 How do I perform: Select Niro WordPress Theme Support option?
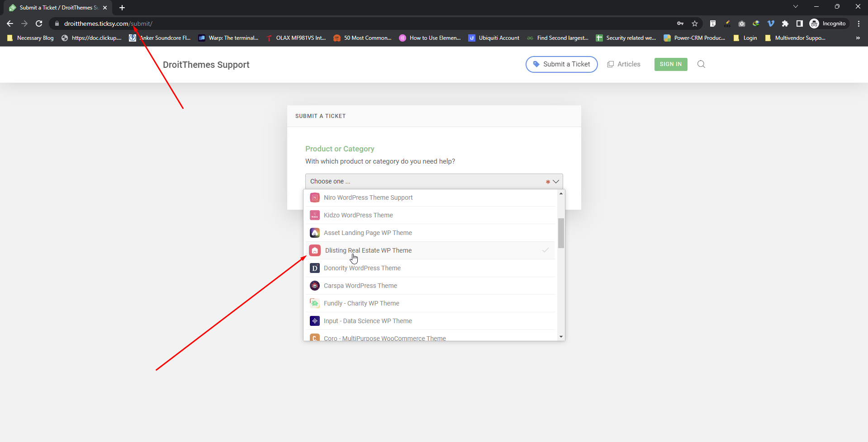coord(431,197)
